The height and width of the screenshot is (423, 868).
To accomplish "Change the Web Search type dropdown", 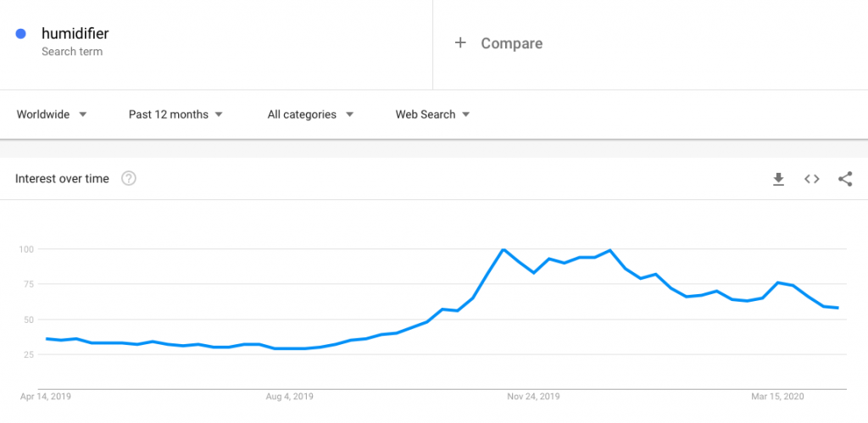I will (432, 114).
